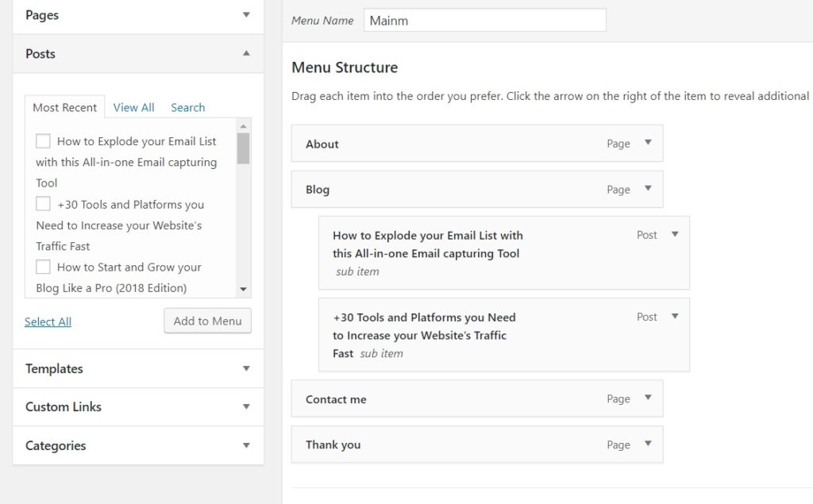Collapse the Posts panel
This screenshot has height=504, width=813.
click(246, 53)
